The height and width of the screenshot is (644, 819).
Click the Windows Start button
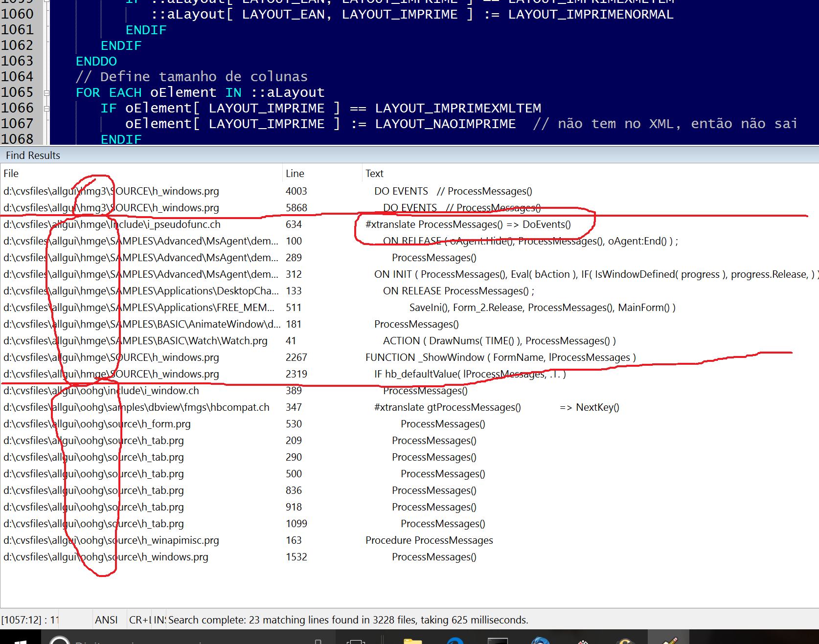click(20, 640)
